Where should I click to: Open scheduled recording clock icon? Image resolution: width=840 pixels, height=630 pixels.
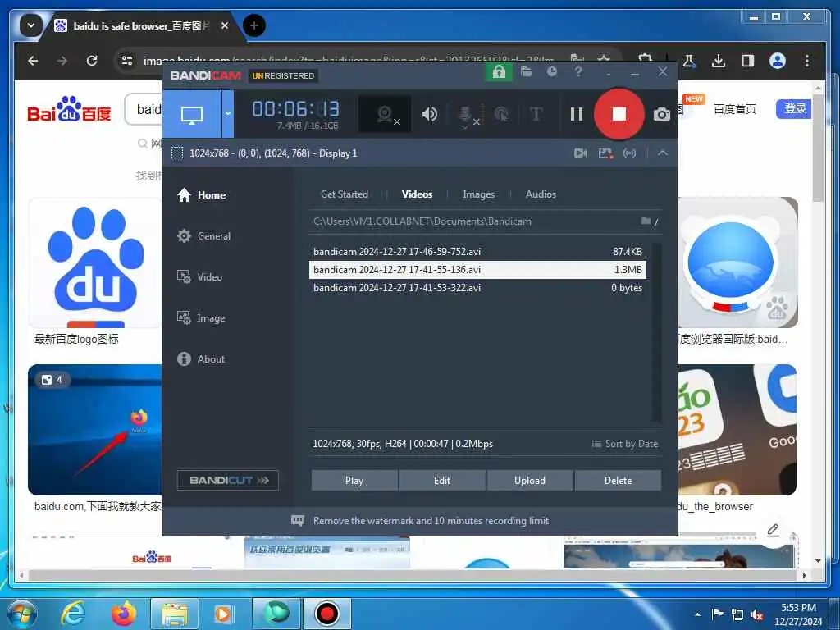[552, 72]
